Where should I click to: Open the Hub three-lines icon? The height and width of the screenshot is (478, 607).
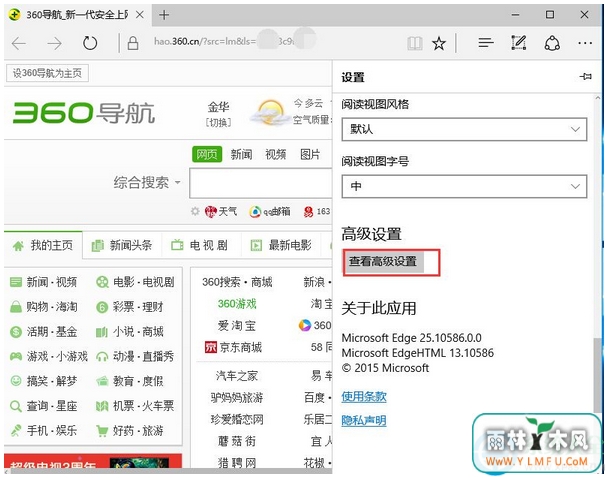[x=485, y=43]
